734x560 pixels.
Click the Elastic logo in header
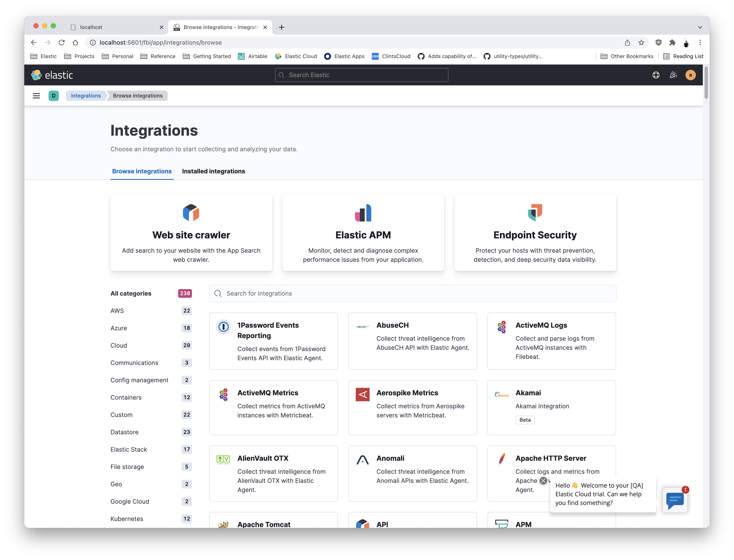[x=52, y=75]
